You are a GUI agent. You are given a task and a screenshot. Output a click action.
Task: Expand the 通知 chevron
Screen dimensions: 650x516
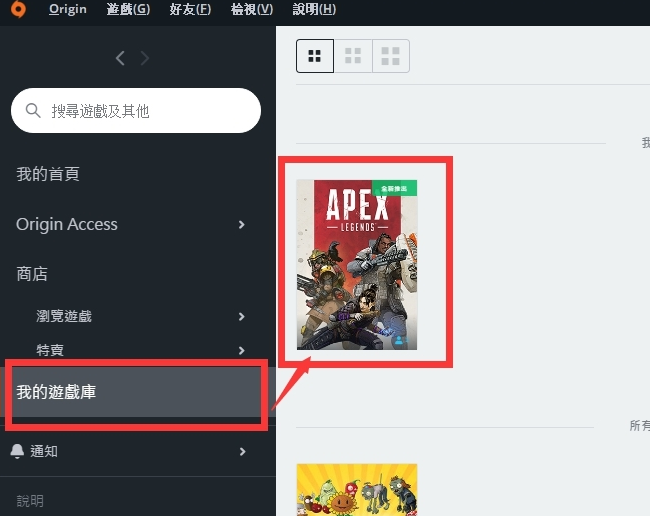[x=243, y=451]
